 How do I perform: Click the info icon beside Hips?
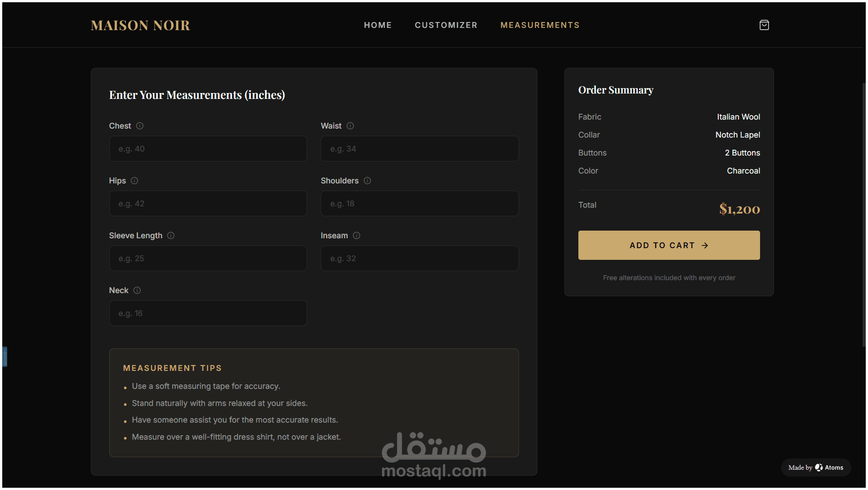[134, 181]
